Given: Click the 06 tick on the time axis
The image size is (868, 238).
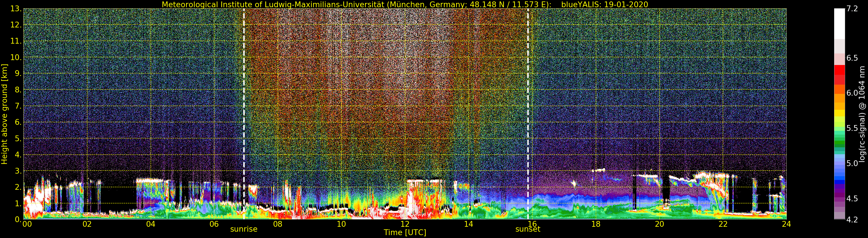Looking at the screenshot, I should 214,224.
